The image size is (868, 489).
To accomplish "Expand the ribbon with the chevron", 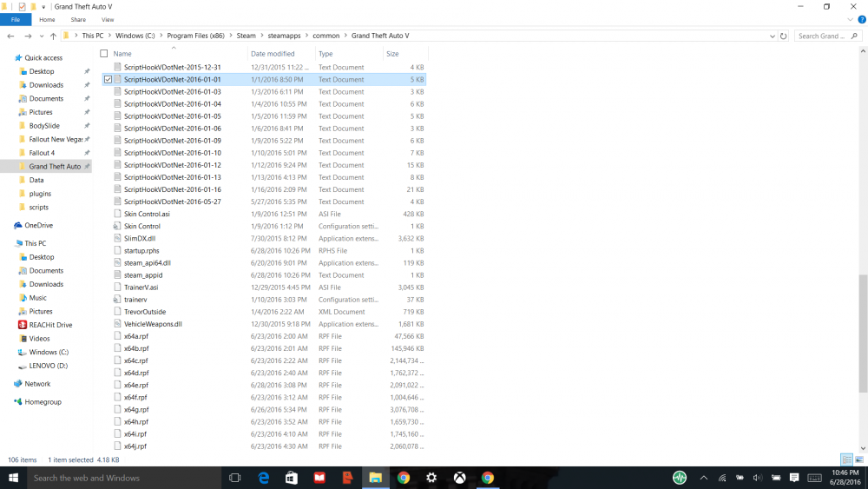I will tap(851, 19).
